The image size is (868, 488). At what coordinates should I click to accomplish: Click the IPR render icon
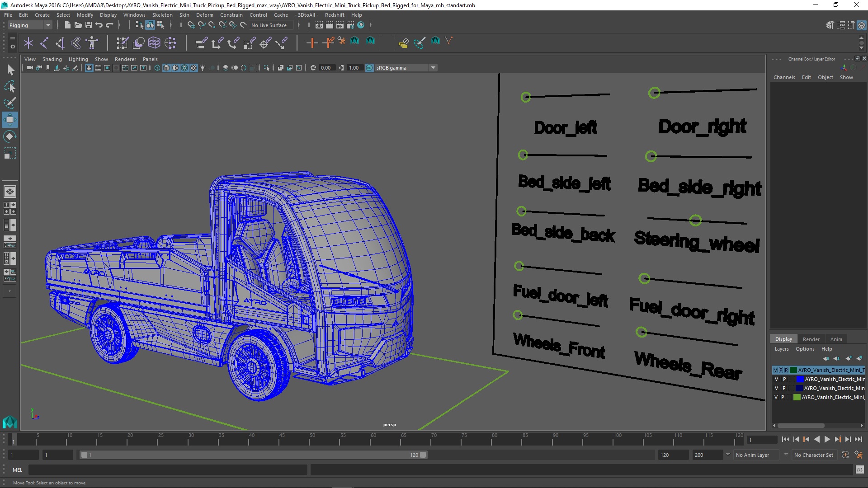pos(340,25)
